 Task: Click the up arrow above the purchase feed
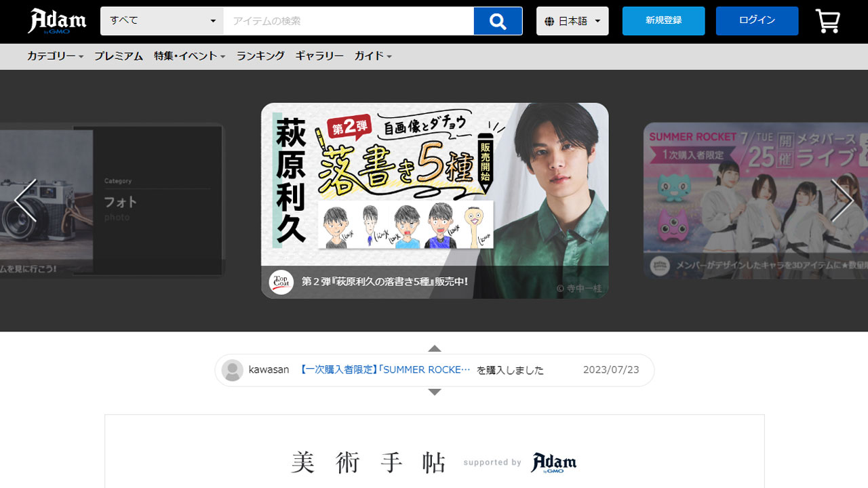click(435, 348)
